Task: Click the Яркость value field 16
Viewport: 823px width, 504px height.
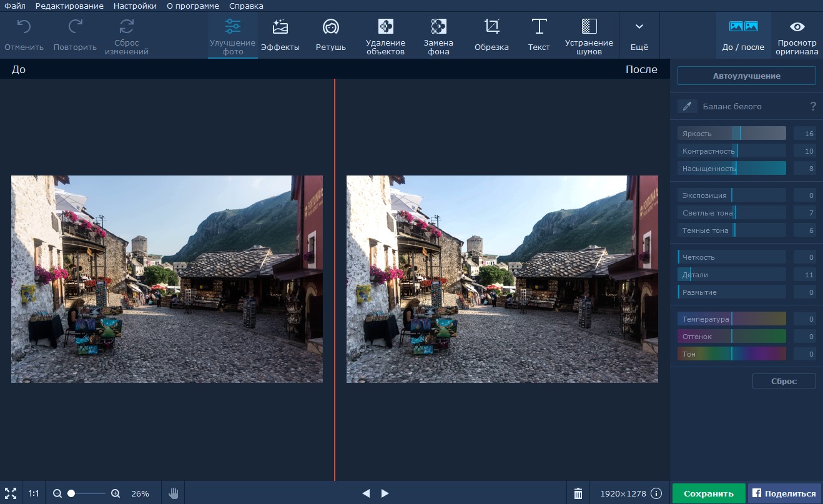Action: [805, 133]
